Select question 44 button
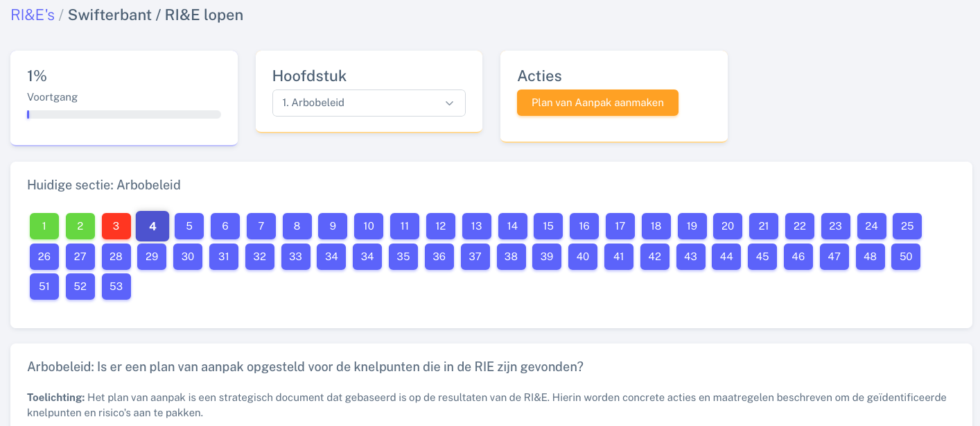 pos(726,257)
